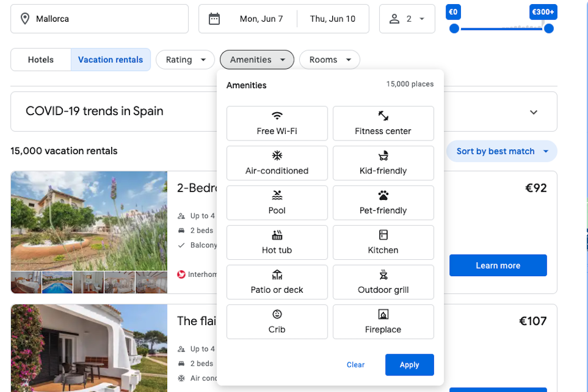This screenshot has width=588, height=392.
Task: Select the Pool amenity icon
Action: [276, 195]
